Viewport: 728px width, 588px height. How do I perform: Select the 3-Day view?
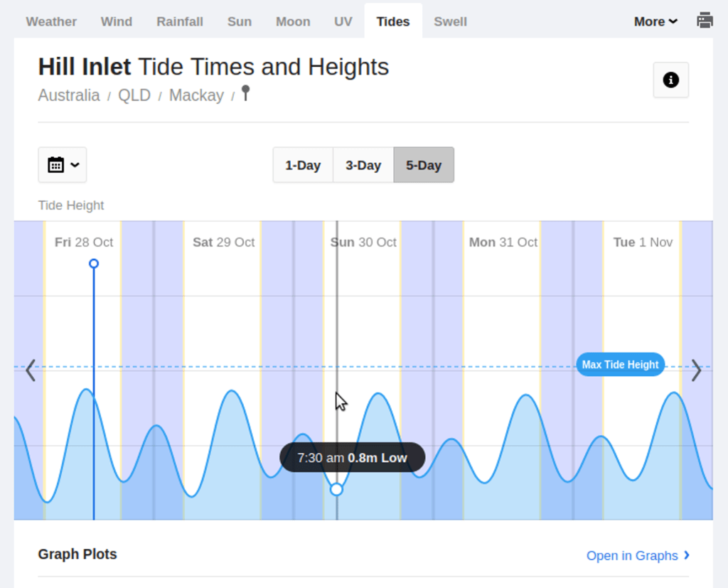[363, 165]
